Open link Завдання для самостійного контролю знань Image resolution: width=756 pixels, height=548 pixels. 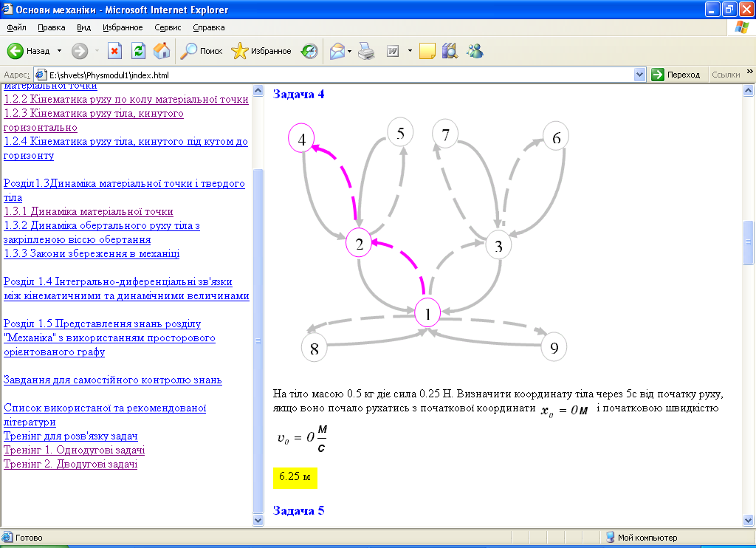(x=113, y=380)
